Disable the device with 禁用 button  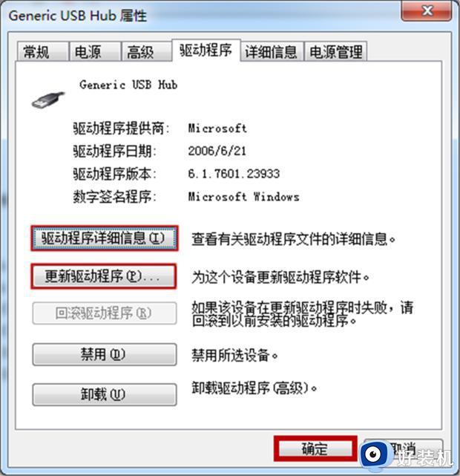coord(105,354)
